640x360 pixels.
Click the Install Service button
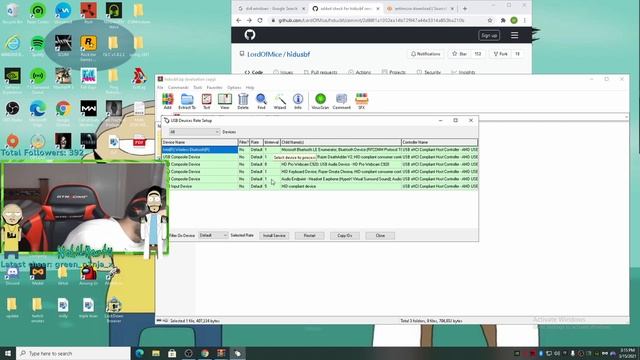point(274,236)
